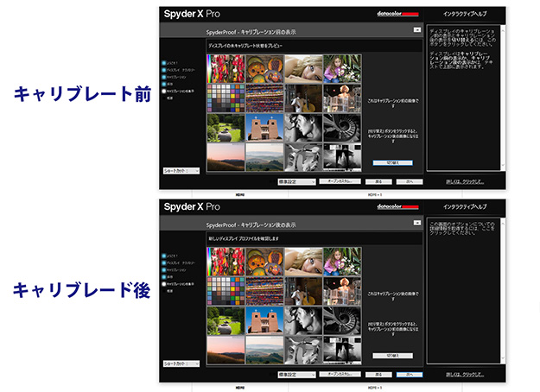Toggle the 切り替え preview switch in the upper window
Viewport: 540px width, 392px height.
(x=386, y=162)
